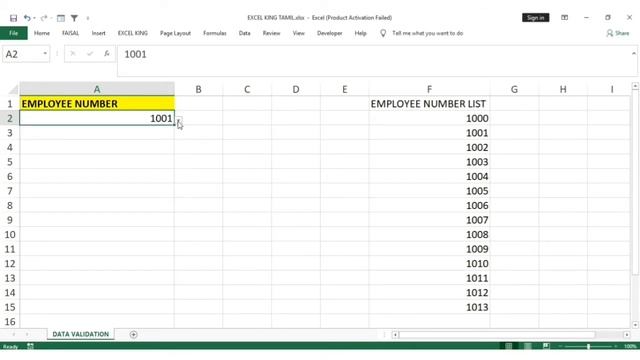Viewport: 640px width, 360px height.
Task: Open the Formulas tab
Action: pos(215,33)
